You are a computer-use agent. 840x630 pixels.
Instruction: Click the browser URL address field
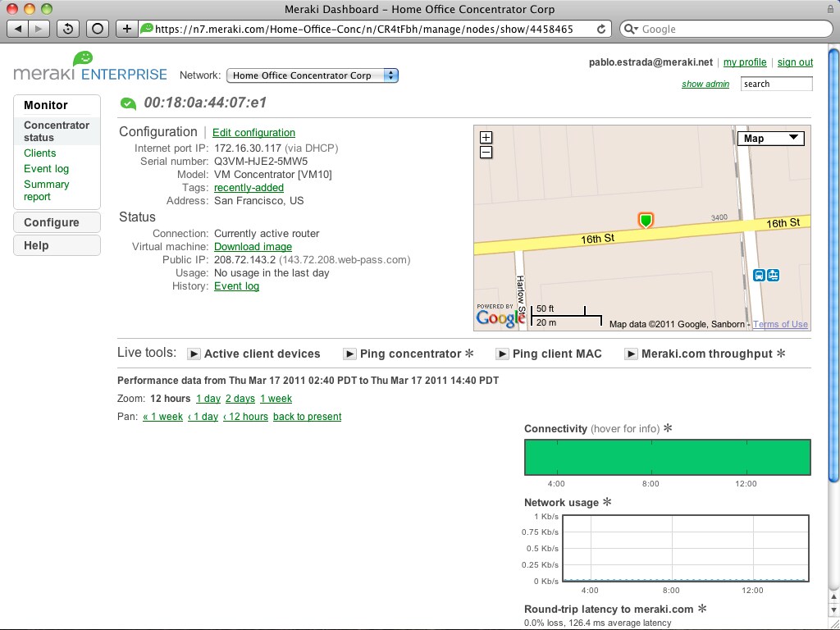(x=375, y=29)
